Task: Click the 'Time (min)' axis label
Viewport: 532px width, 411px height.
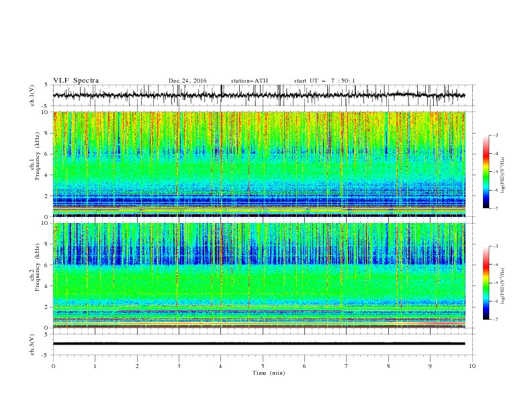Action: tap(269, 373)
